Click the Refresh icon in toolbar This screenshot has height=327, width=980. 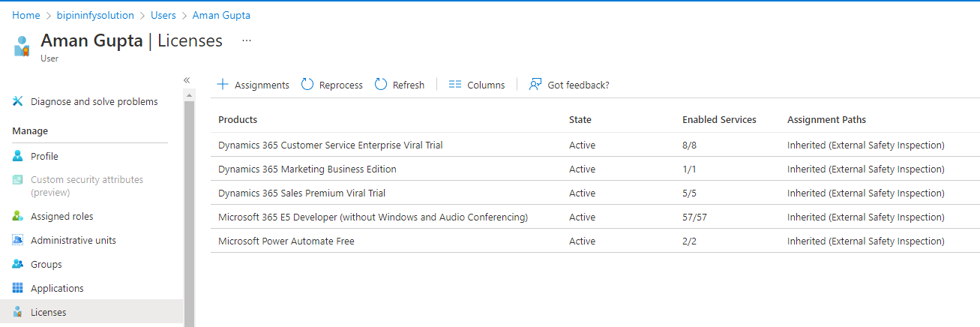[x=381, y=85]
